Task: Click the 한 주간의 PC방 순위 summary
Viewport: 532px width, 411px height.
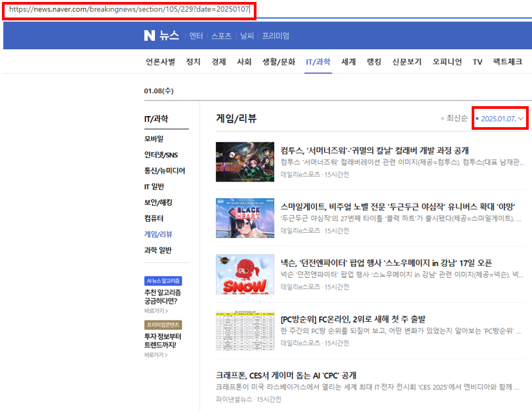Action: (401, 331)
